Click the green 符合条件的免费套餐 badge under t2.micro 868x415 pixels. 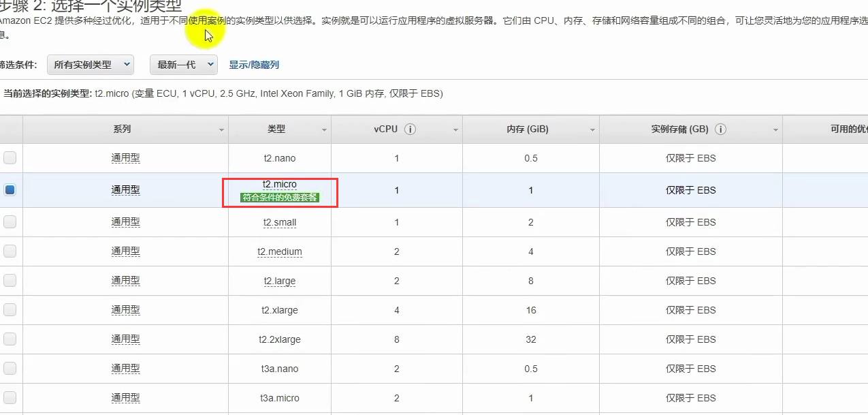coord(280,198)
